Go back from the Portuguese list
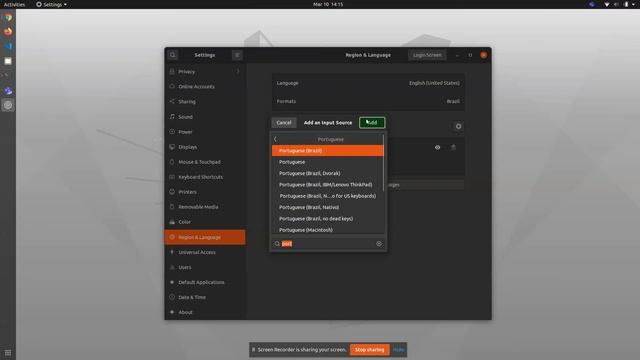 point(276,139)
